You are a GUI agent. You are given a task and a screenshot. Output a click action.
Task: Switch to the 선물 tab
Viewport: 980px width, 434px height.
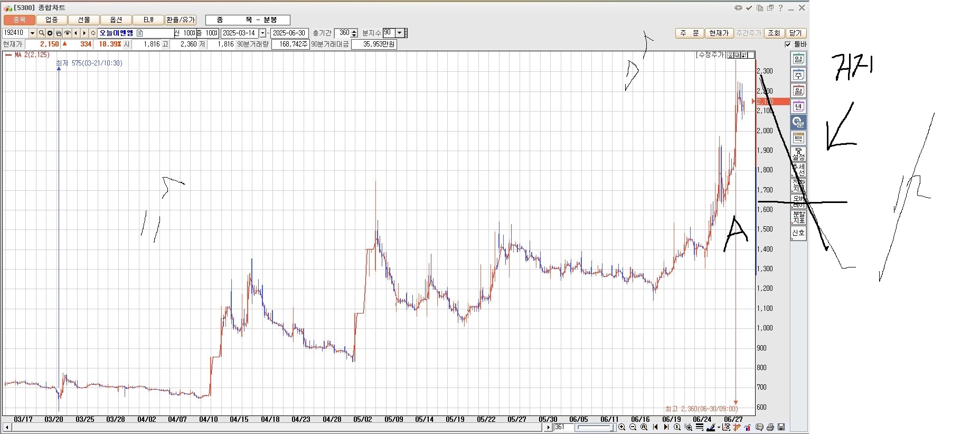pos(84,20)
